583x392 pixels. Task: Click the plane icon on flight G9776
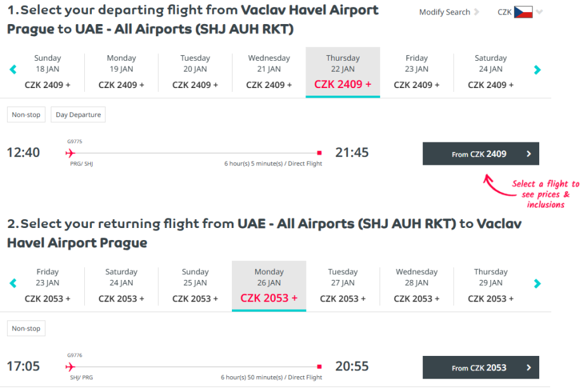coord(70,367)
